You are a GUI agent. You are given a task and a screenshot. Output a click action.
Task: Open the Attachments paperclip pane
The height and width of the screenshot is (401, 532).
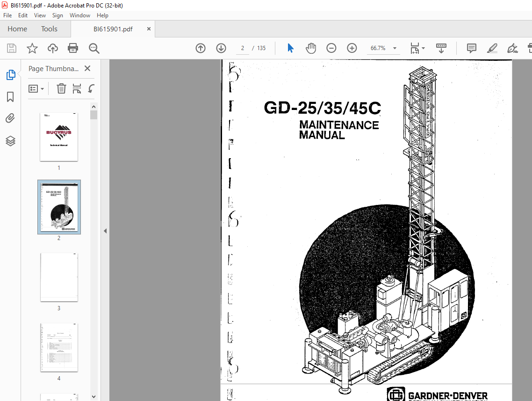pyautogui.click(x=10, y=118)
